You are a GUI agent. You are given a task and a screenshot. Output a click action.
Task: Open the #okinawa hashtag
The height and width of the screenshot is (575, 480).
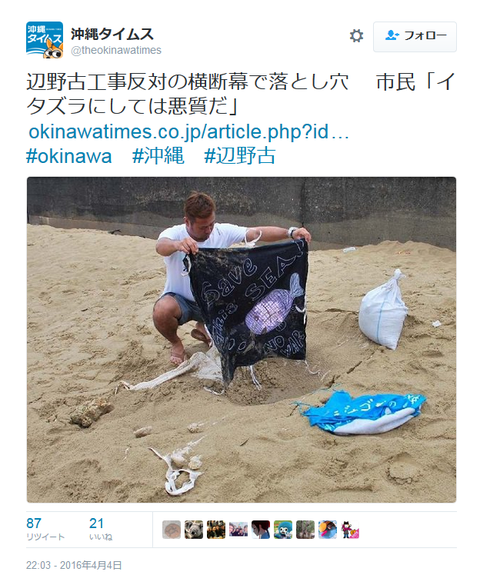pyautogui.click(x=69, y=156)
